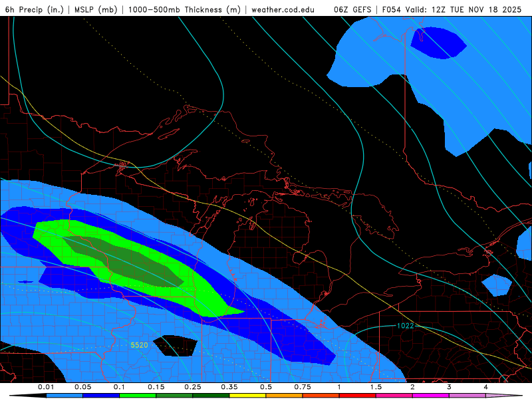Click the weather.cod.edu source label

283,9
